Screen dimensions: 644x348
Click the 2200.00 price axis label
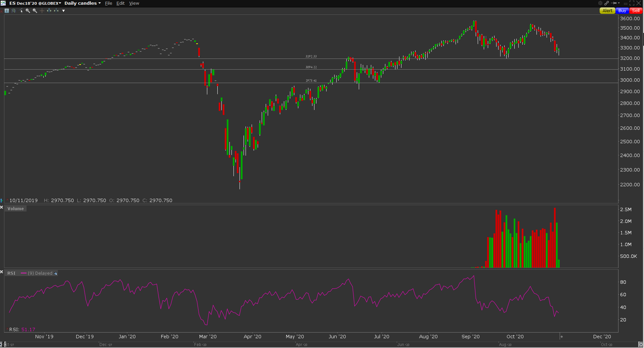[630, 185]
